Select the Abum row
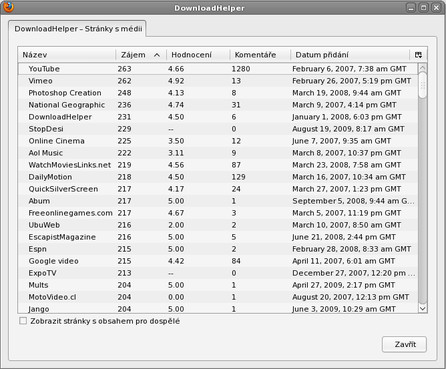 (218, 201)
